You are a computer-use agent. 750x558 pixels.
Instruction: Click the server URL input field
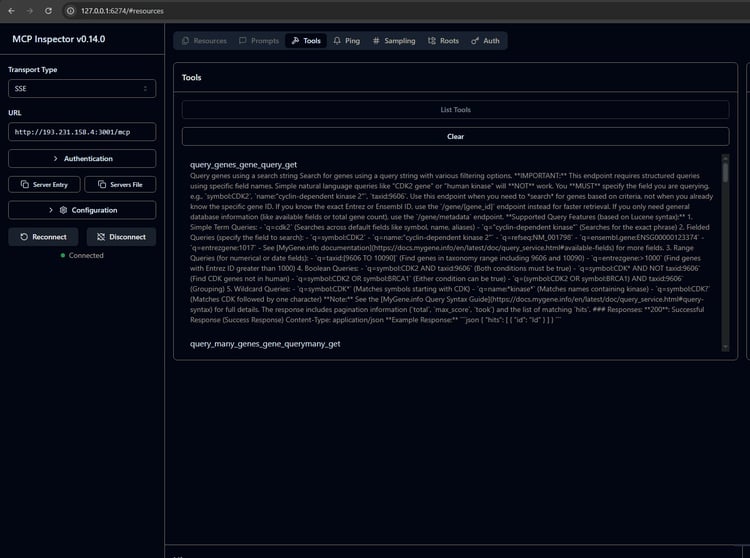pyautogui.click(x=82, y=132)
